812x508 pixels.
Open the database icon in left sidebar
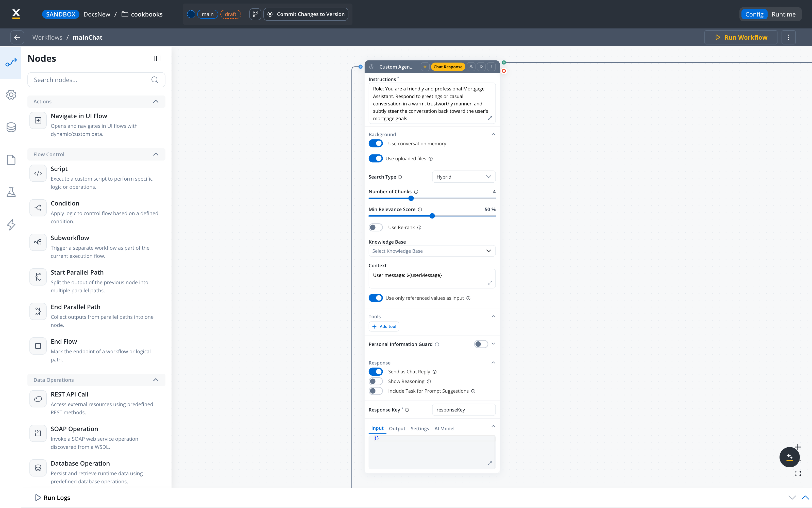click(11, 127)
